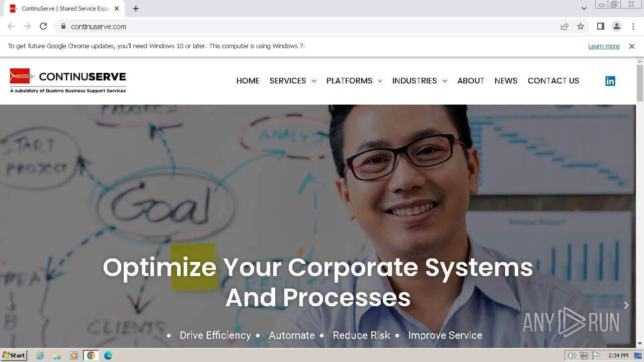Click the scrollbar down arrow

click(x=640, y=344)
